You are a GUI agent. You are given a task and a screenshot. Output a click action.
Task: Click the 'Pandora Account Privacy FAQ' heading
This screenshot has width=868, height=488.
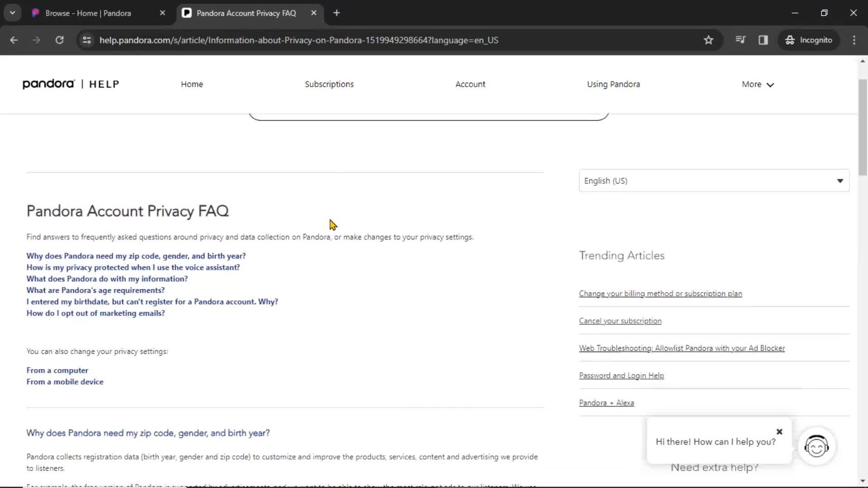(127, 211)
